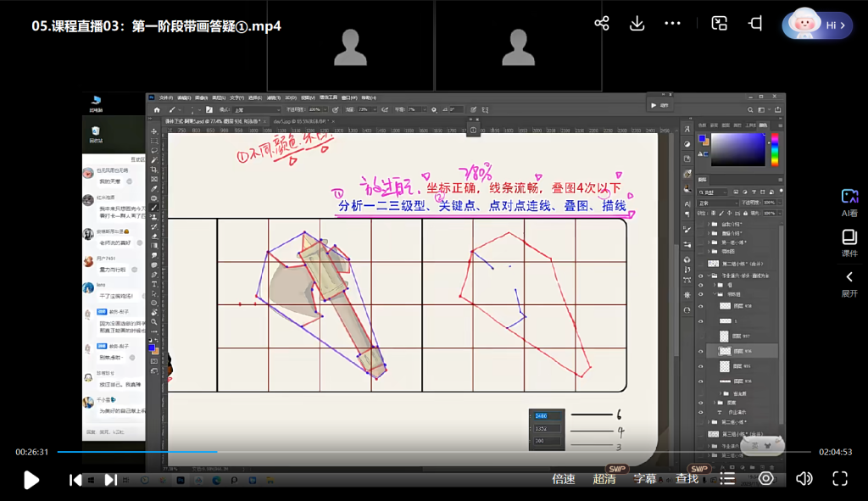Download the video with the download icon
The width and height of the screenshot is (868, 501).
637,24
